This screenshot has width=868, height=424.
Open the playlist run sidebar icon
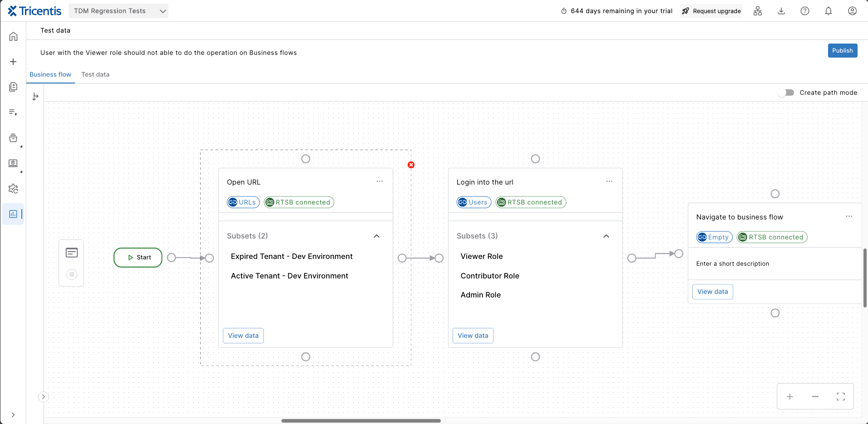tap(13, 112)
